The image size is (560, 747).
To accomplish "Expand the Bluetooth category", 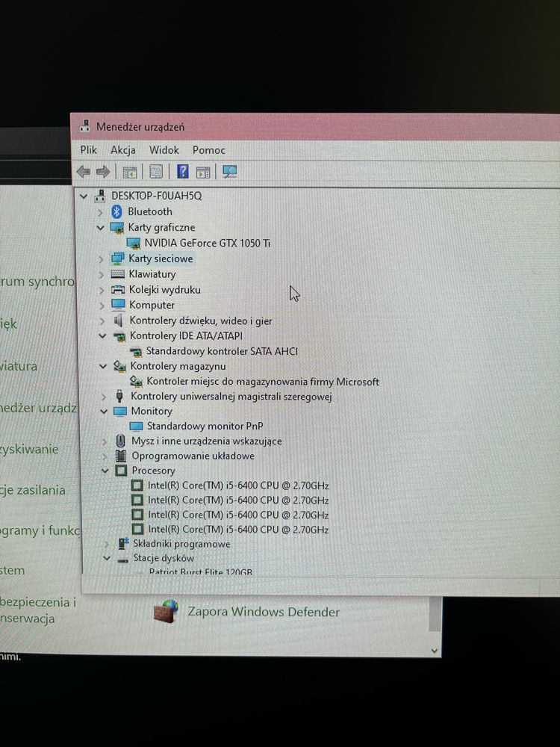I will (x=100, y=211).
